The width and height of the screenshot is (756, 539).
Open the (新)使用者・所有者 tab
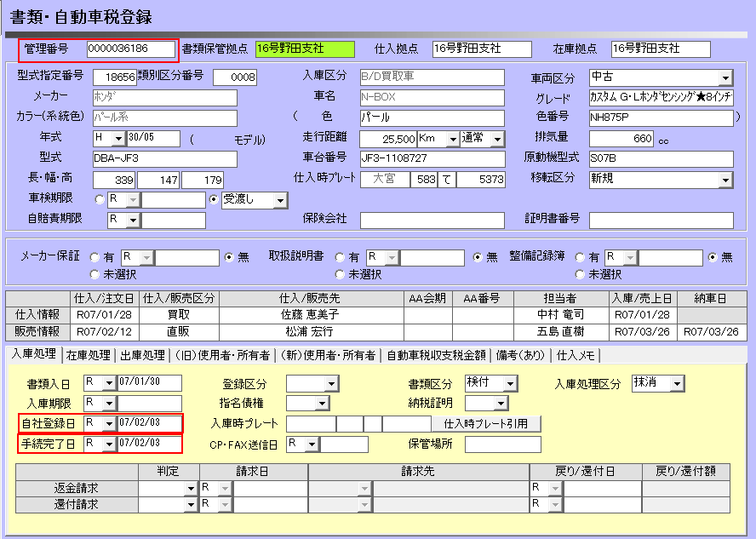[328, 355]
